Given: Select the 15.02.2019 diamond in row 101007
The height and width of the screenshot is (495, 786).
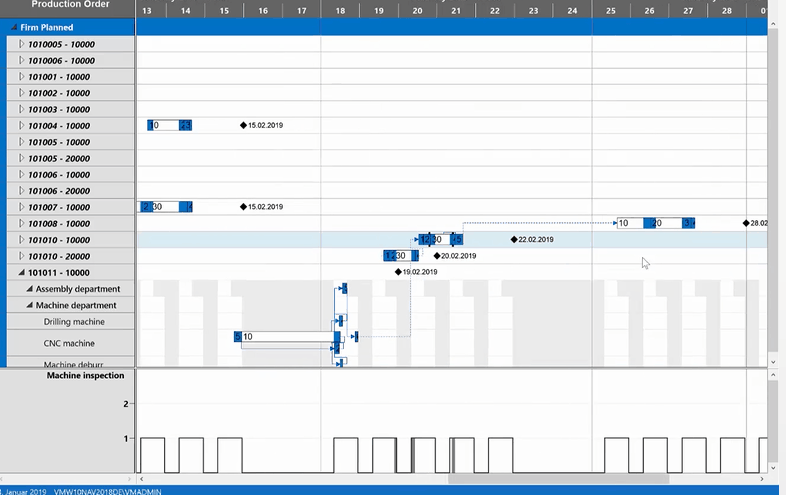Looking at the screenshot, I should point(243,207).
